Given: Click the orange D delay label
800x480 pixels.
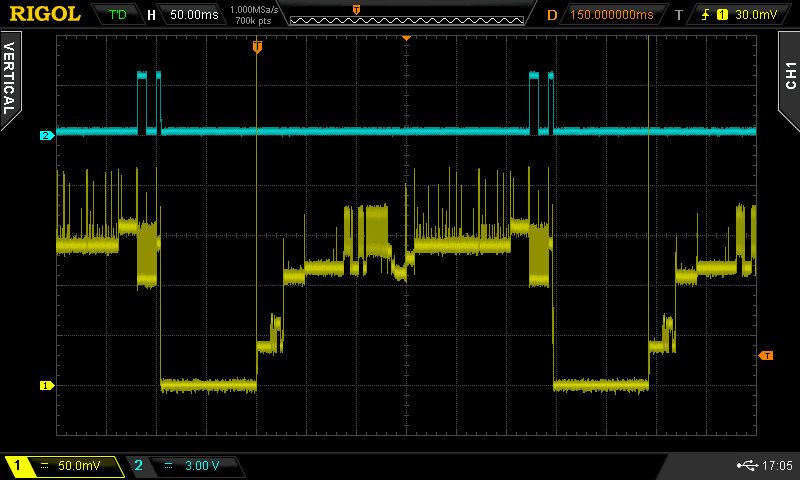Looking at the screenshot, I should coord(552,15).
